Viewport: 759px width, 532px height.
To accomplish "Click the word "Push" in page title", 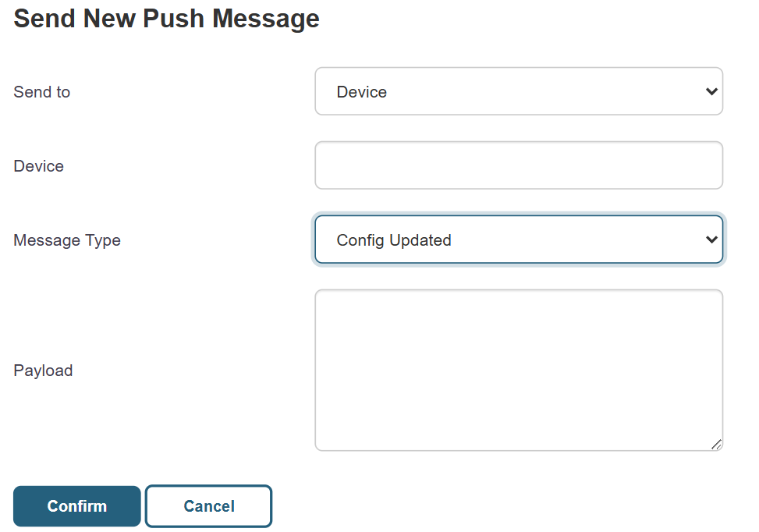I will (174, 19).
